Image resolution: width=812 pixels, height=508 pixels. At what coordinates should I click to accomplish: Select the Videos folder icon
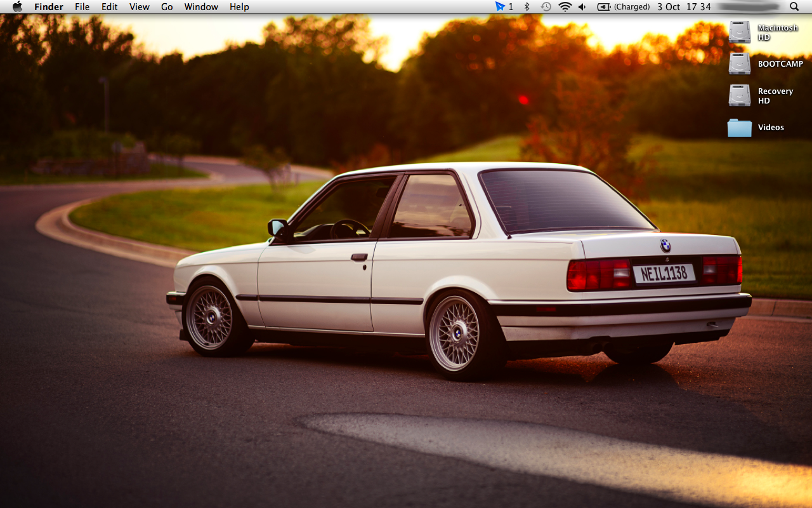pos(740,128)
